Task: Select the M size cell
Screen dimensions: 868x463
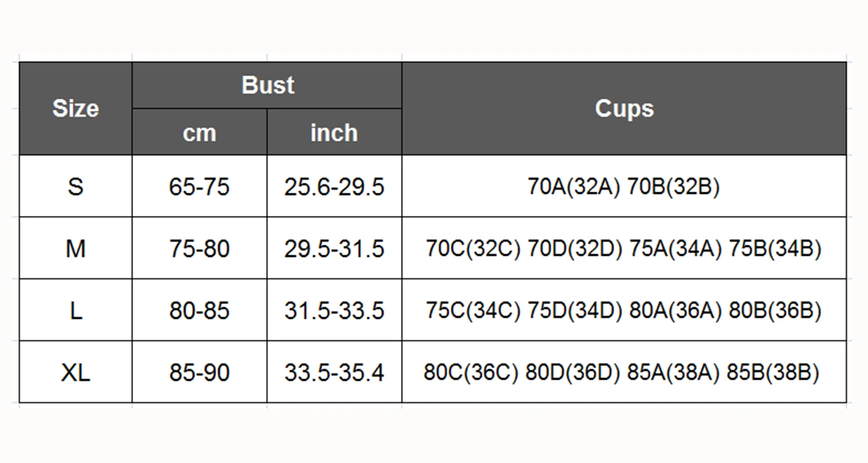Action: pos(76,248)
